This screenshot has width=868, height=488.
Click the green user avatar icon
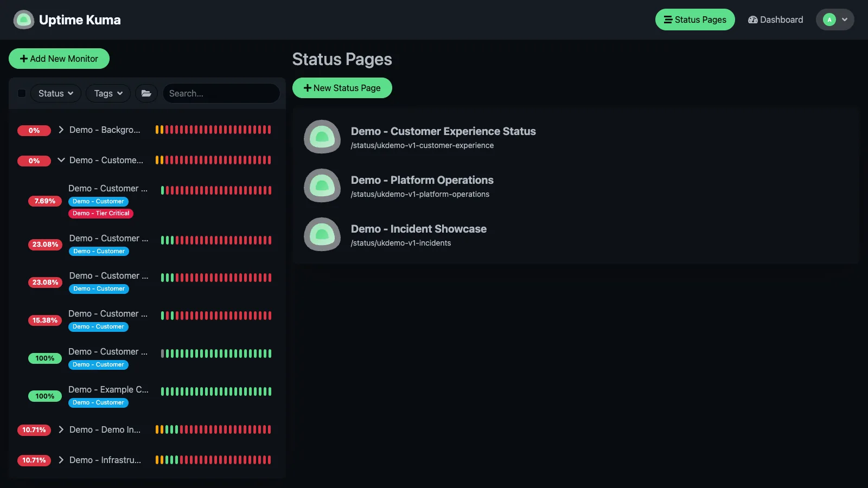click(x=829, y=20)
